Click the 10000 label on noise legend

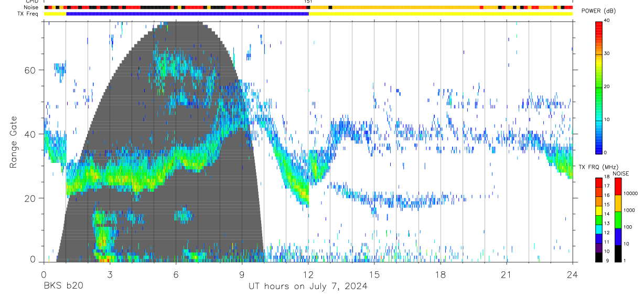630,193
